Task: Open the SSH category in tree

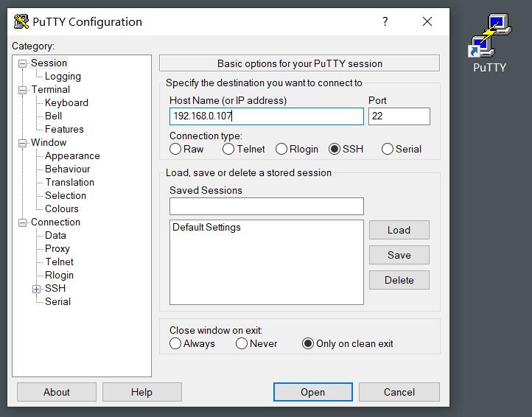Action: [55, 288]
